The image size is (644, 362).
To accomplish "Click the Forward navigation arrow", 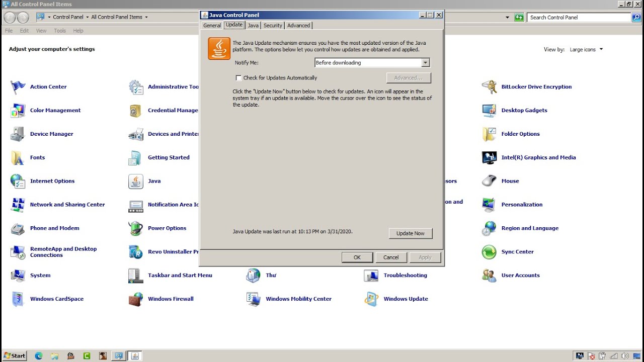I will 23,18.
